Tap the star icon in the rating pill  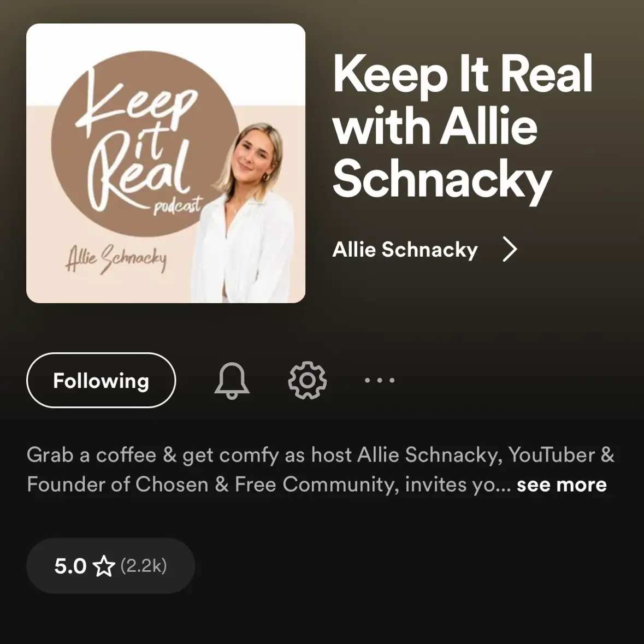tap(103, 566)
